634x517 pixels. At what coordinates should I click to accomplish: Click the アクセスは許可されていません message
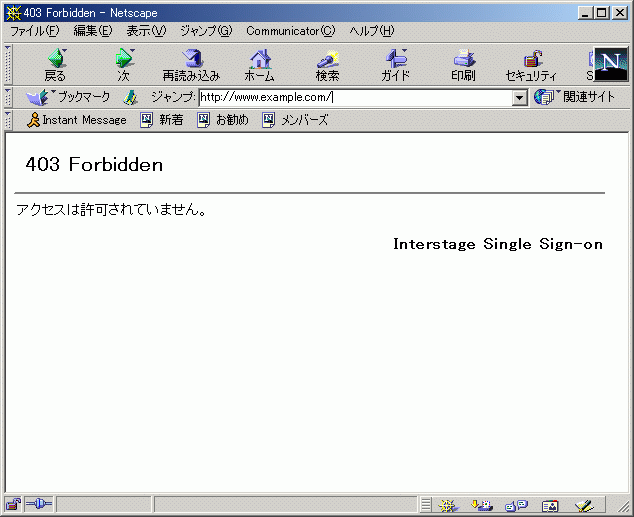(111, 209)
